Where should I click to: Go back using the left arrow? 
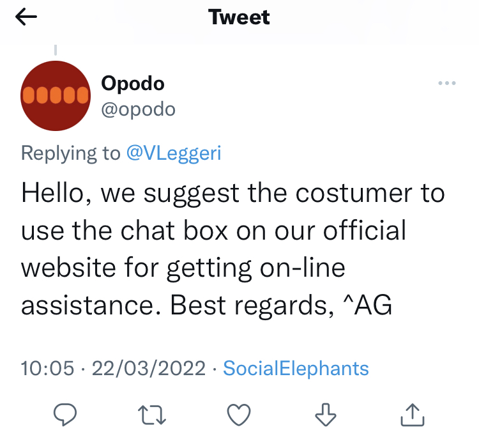26,17
